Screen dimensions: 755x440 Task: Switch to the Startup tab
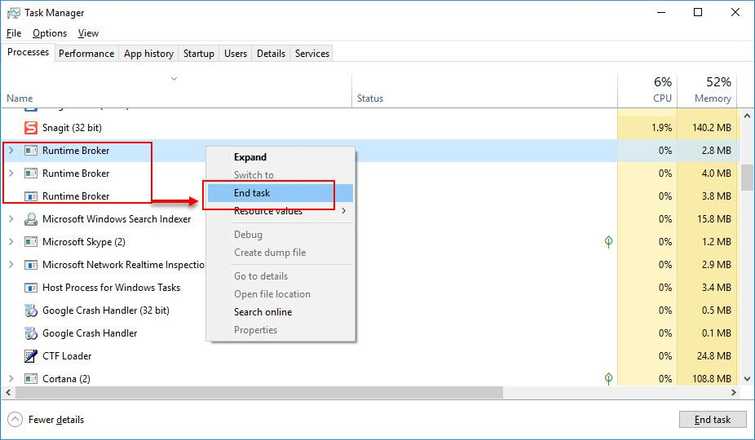198,53
